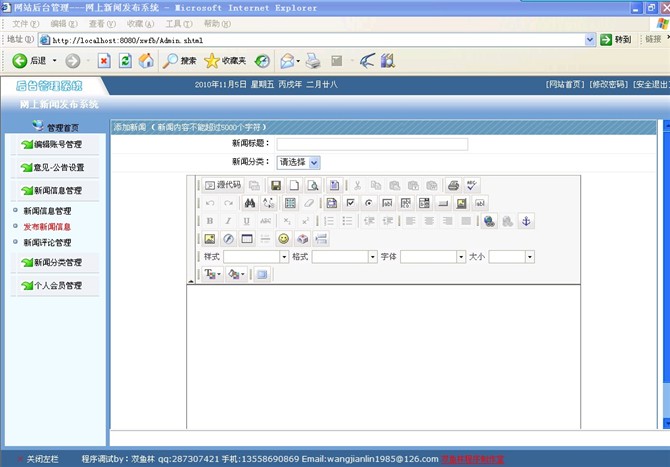Insert a textarea via toolbar icon
This screenshot has height=467, width=670.
pos(406,203)
